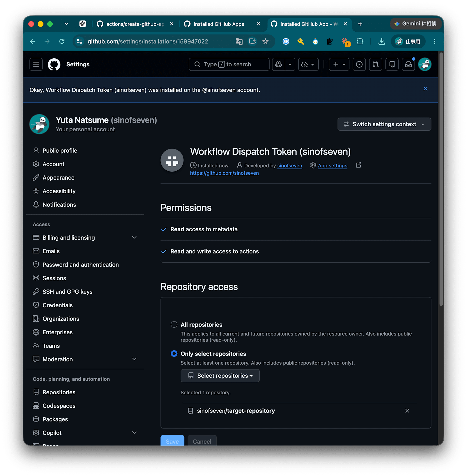Open the browser downloads icon
Viewport: 467px width, 476px height.
click(382, 41)
